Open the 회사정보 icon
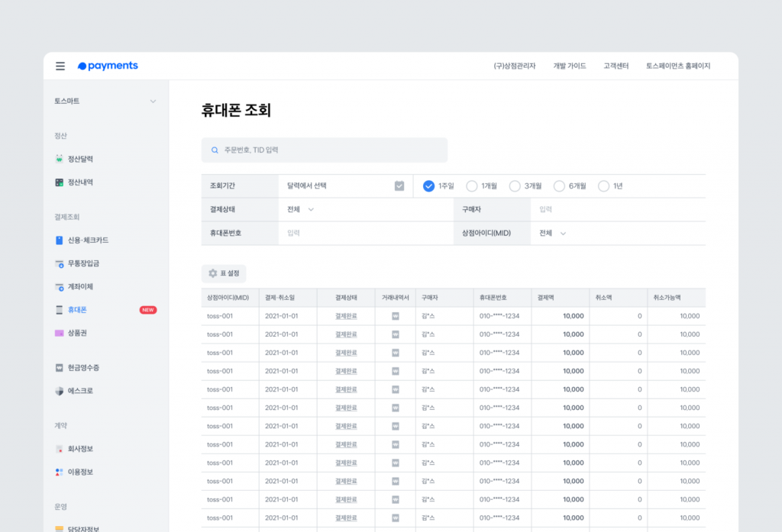The height and width of the screenshot is (532, 782). (x=60, y=449)
